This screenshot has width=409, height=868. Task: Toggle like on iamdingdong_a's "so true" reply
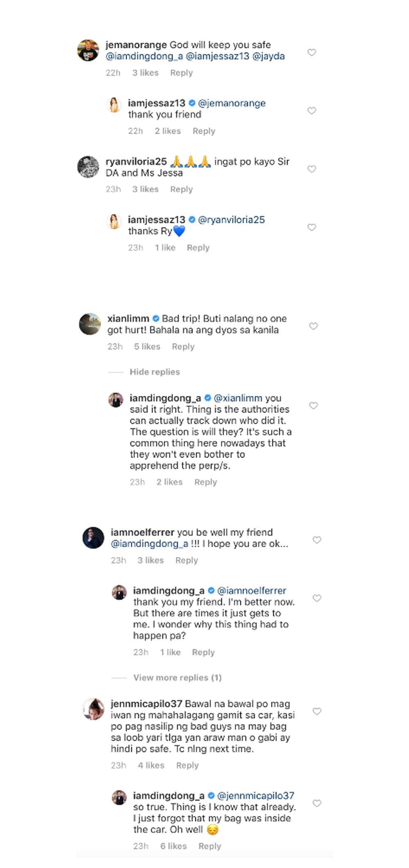click(317, 803)
